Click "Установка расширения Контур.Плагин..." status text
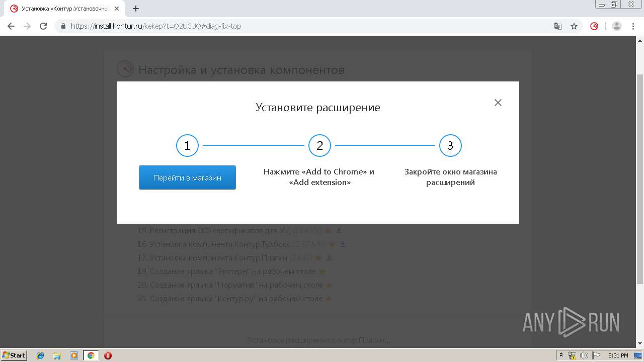The image size is (644, 362). click(x=319, y=340)
